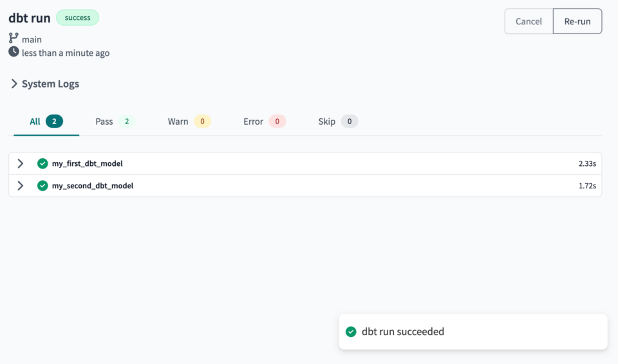
Task: Open the Error tab
Action: click(x=265, y=122)
